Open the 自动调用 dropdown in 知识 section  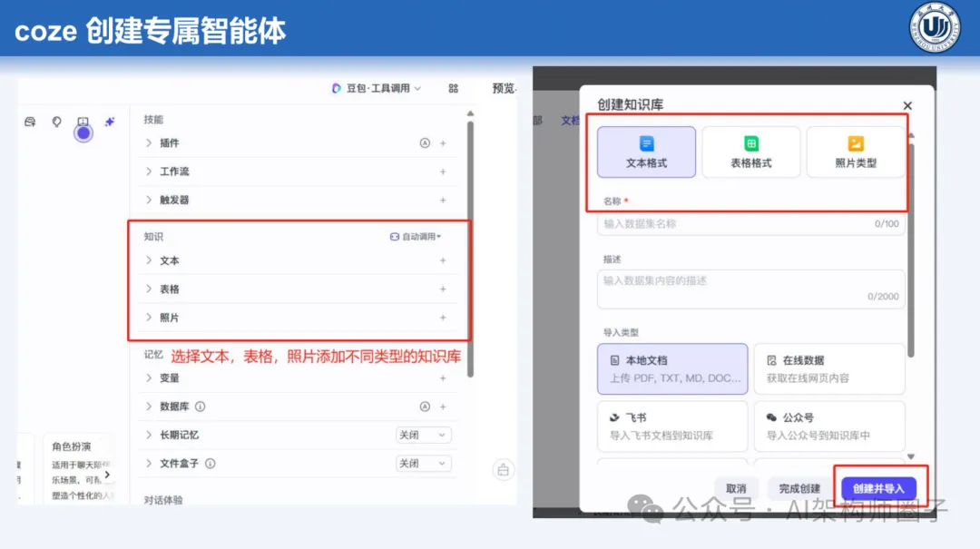point(416,236)
